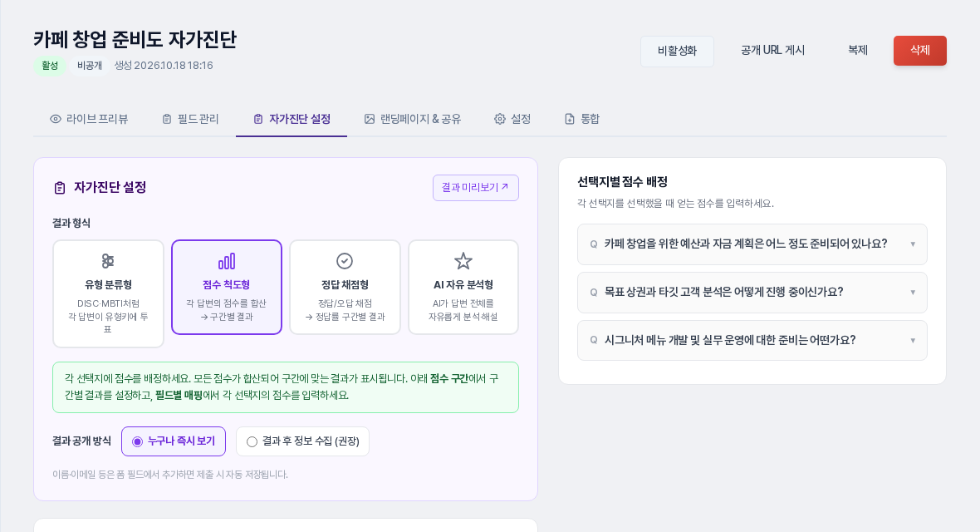Click the file-plus icon beside 통합 tab
The width and height of the screenshot is (980, 532).
(x=570, y=119)
